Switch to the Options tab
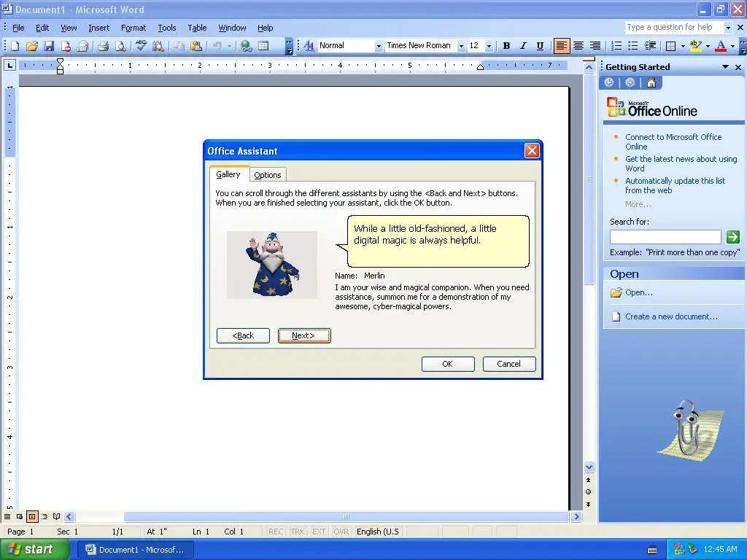This screenshot has height=560, width=747. (267, 175)
